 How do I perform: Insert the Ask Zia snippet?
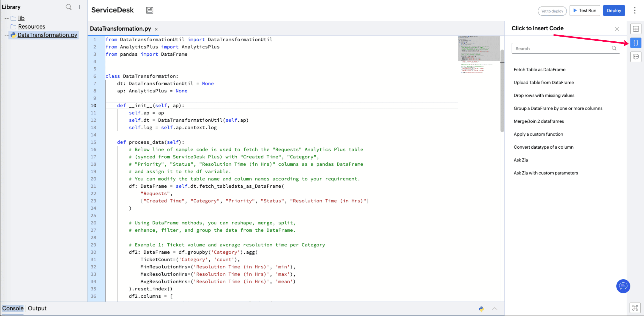click(520, 160)
